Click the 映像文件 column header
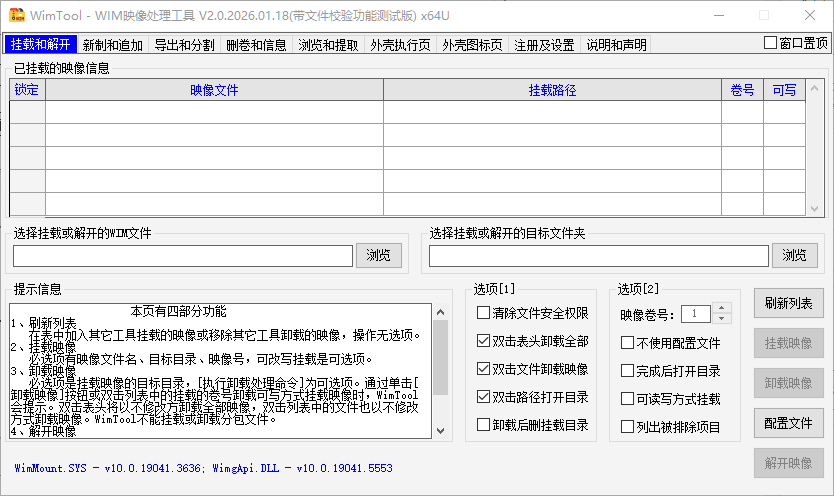Image resolution: width=834 pixels, height=496 pixels. point(214,90)
